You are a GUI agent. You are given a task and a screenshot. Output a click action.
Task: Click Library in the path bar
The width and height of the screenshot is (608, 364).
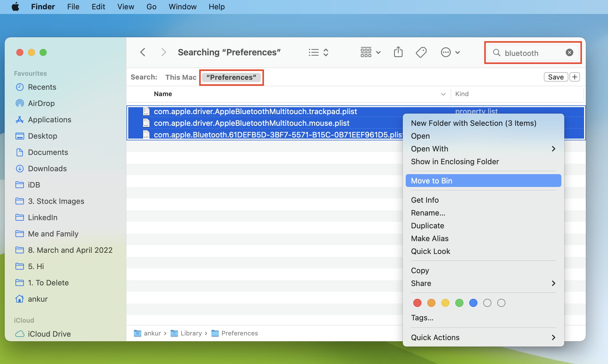click(187, 333)
